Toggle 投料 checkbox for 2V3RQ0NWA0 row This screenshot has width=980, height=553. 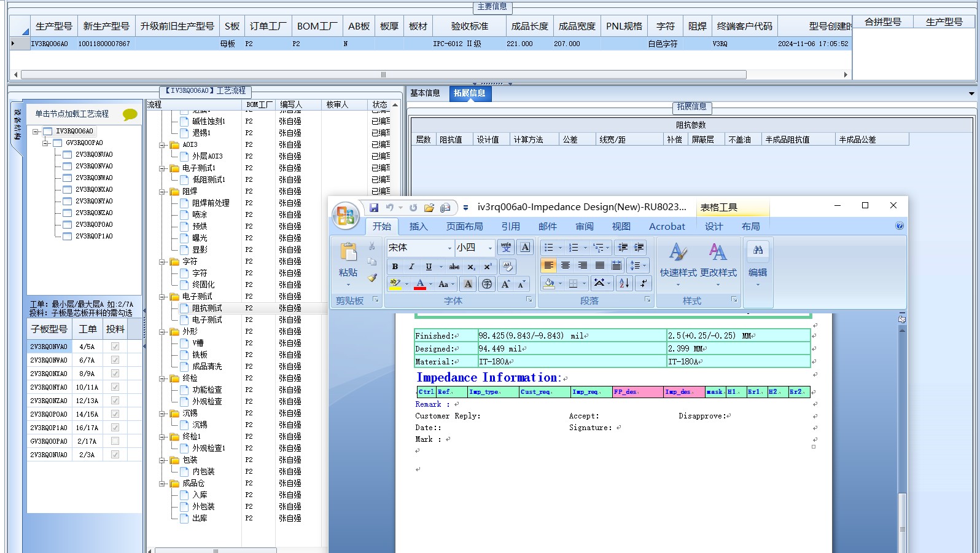115,360
